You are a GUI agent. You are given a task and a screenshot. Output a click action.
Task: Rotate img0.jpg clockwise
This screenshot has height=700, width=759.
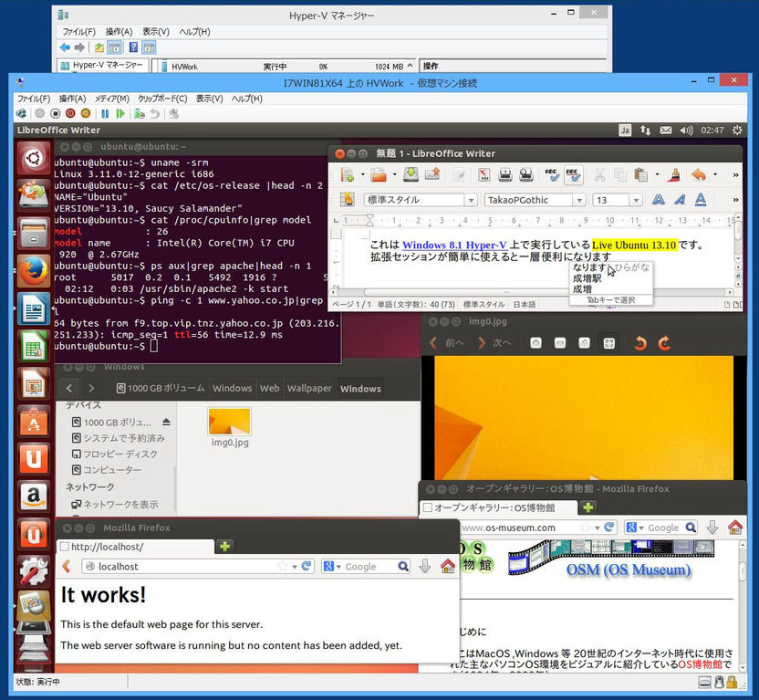664,343
